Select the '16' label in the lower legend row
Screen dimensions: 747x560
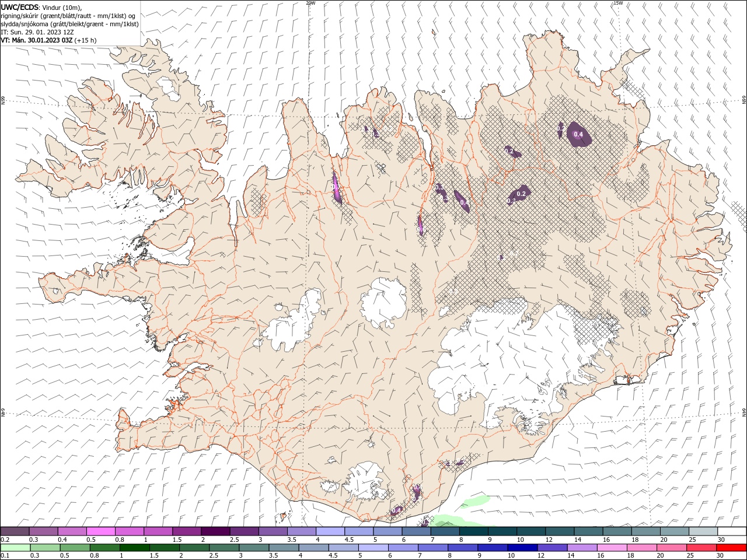point(601,555)
